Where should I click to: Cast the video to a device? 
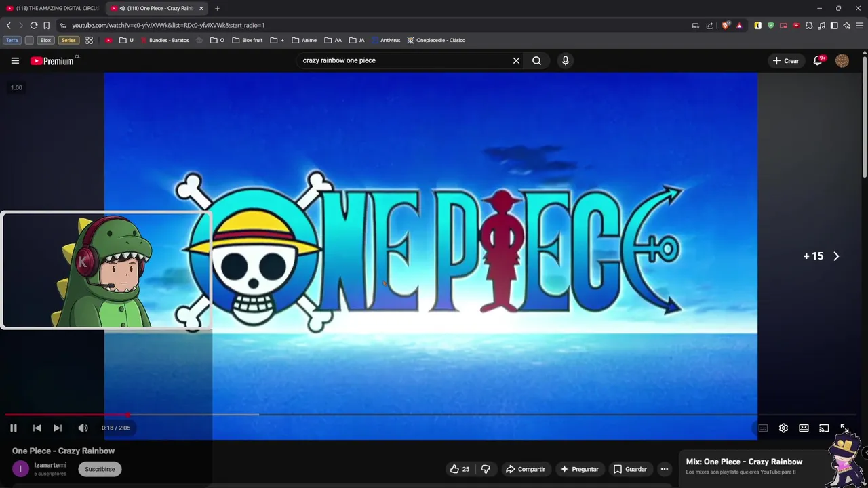(824, 428)
